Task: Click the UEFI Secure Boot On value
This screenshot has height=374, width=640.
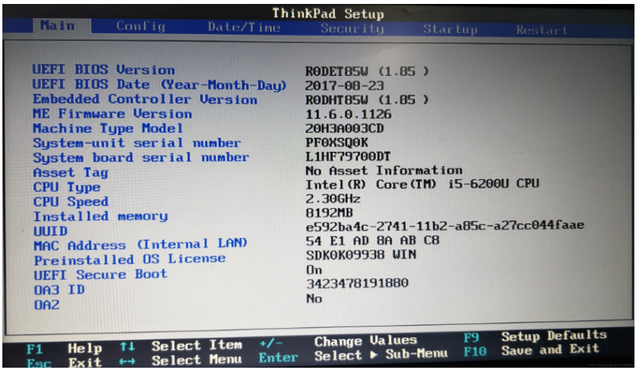Action: pyautogui.click(x=314, y=270)
